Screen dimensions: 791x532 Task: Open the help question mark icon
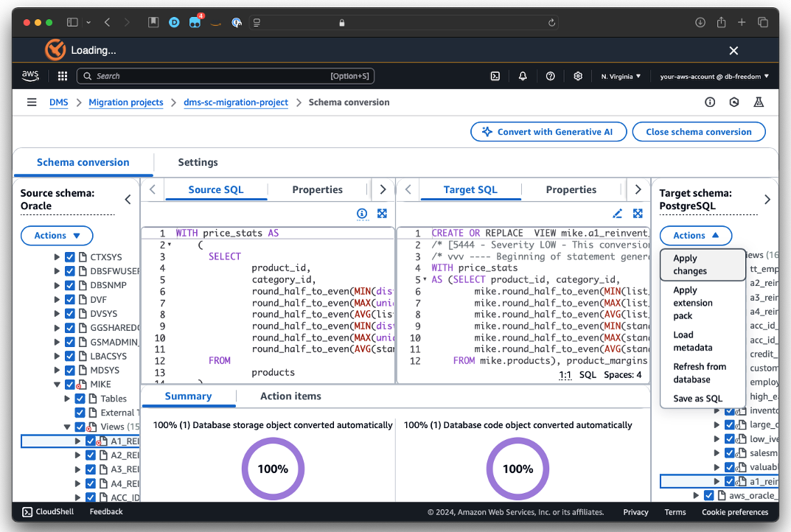(551, 76)
